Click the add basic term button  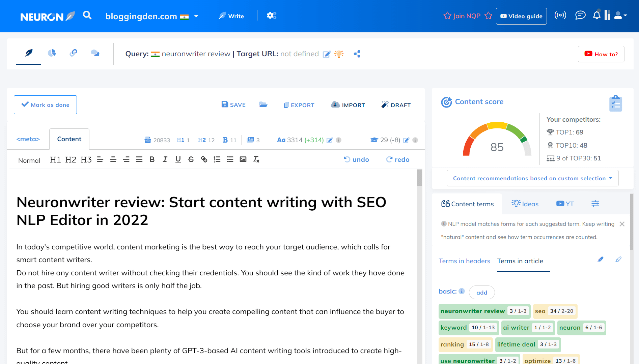point(482,293)
